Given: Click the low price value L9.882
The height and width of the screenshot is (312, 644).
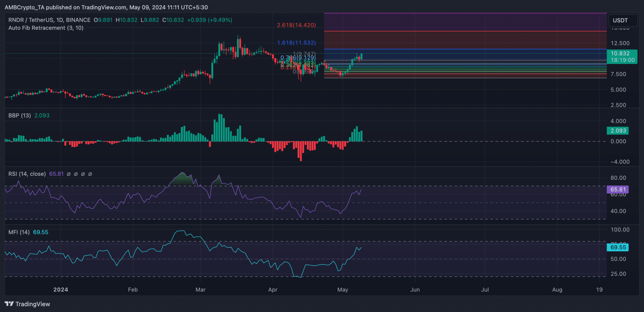Looking at the screenshot, I should [x=150, y=20].
